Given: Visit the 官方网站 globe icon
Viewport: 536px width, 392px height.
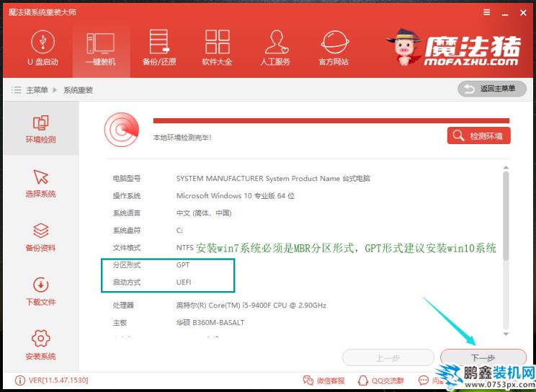Looking at the screenshot, I should [334, 43].
